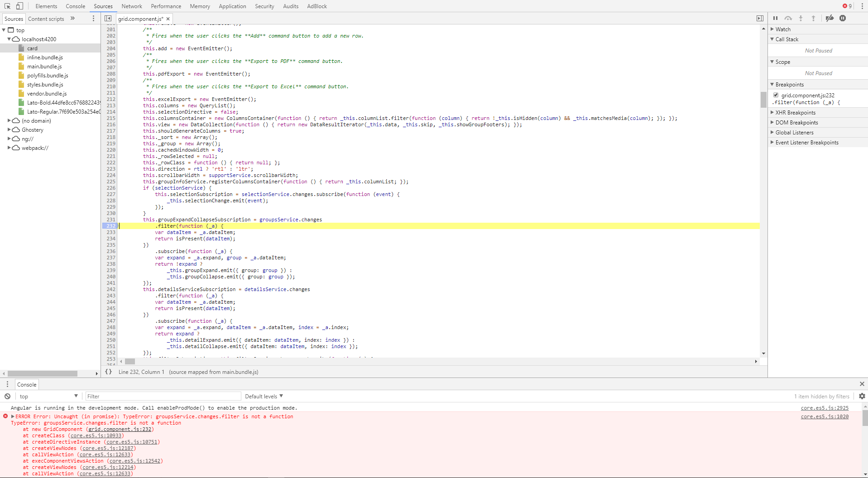868x478 pixels.
Task: Open the Memory panel tab
Action: [200, 6]
